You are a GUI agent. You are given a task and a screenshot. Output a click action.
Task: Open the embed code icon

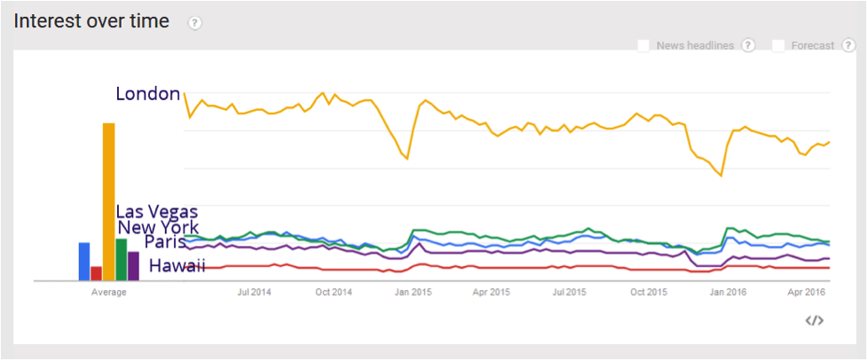coord(814,320)
